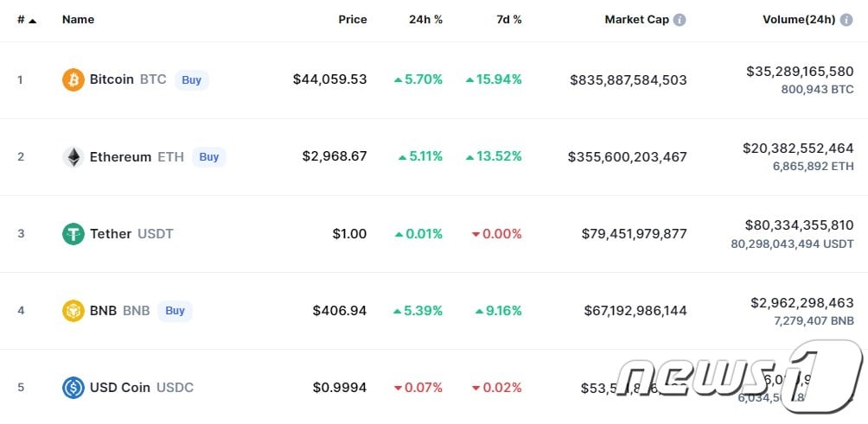
Task: Click the Bitcoin logo icon
Action: [x=73, y=79]
